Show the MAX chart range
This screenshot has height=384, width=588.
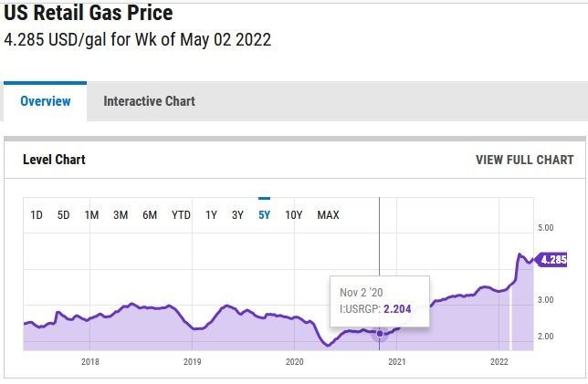pyautogui.click(x=328, y=215)
